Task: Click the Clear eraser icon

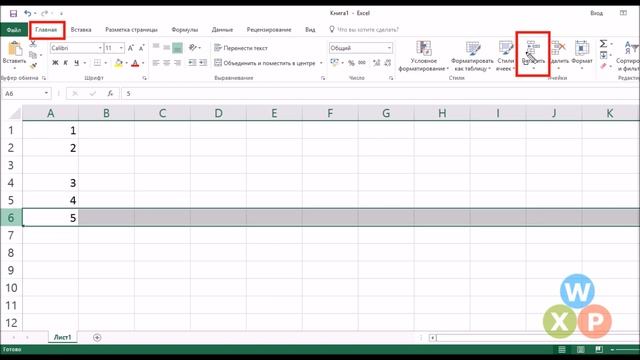Action: click(x=604, y=65)
